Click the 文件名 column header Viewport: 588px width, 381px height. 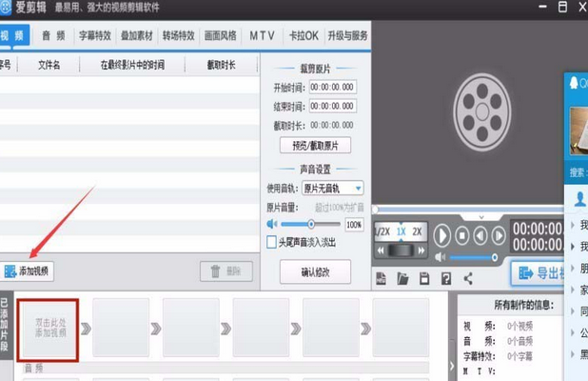49,65
